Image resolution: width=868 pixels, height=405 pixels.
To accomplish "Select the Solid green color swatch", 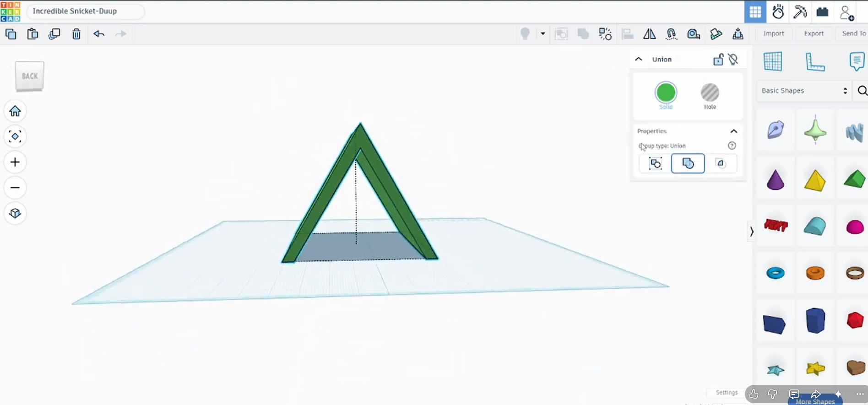I will 666,93.
